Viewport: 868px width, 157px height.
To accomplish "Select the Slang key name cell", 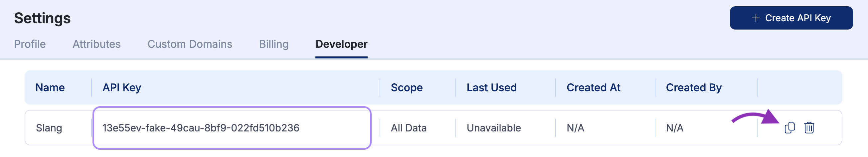I will (x=49, y=128).
